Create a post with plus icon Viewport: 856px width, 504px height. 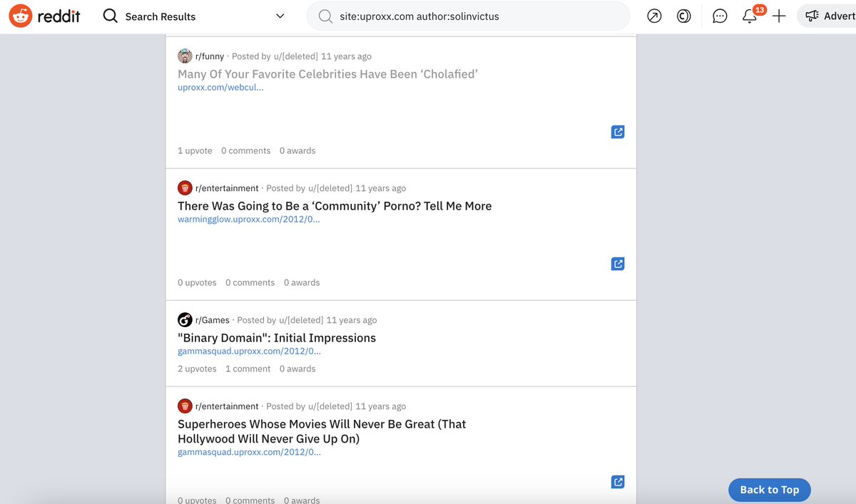pos(779,16)
